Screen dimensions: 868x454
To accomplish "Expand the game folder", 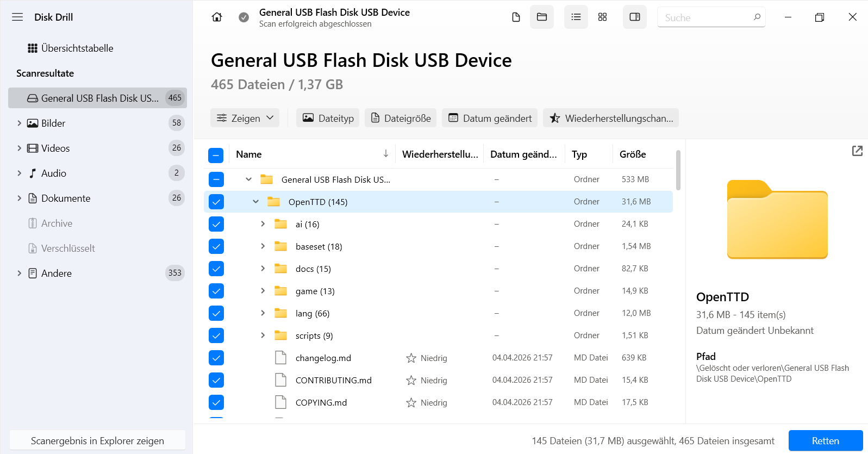I will [x=263, y=291].
